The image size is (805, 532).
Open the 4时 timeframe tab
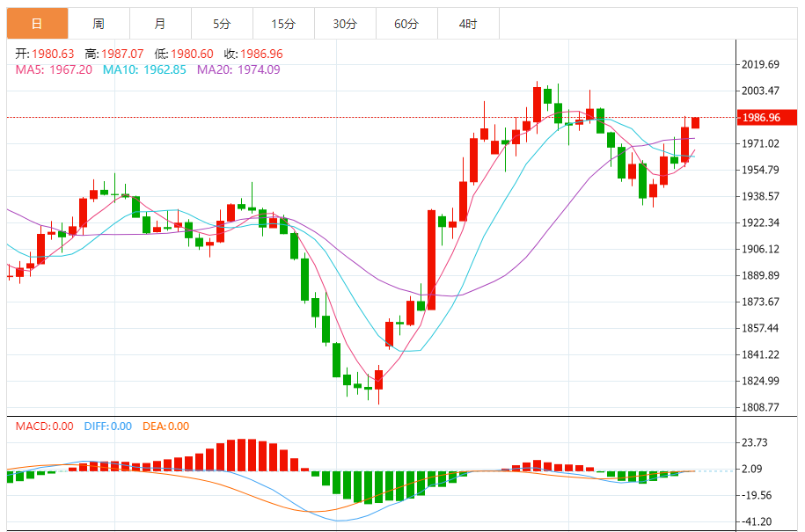point(468,24)
